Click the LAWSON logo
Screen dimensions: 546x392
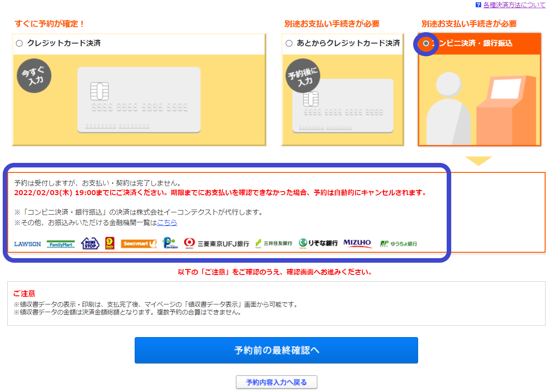28,244
